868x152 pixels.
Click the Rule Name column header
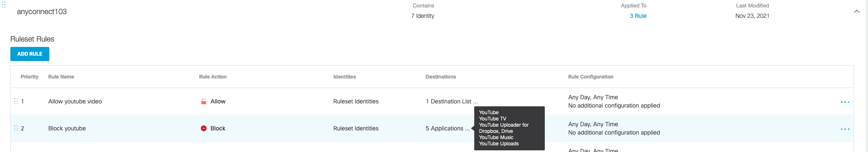tap(61, 77)
